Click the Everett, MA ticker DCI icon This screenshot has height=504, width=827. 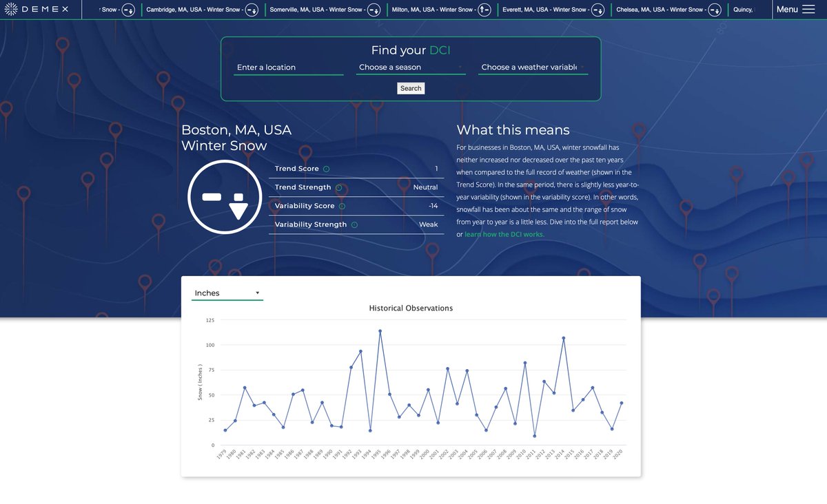tap(598, 10)
